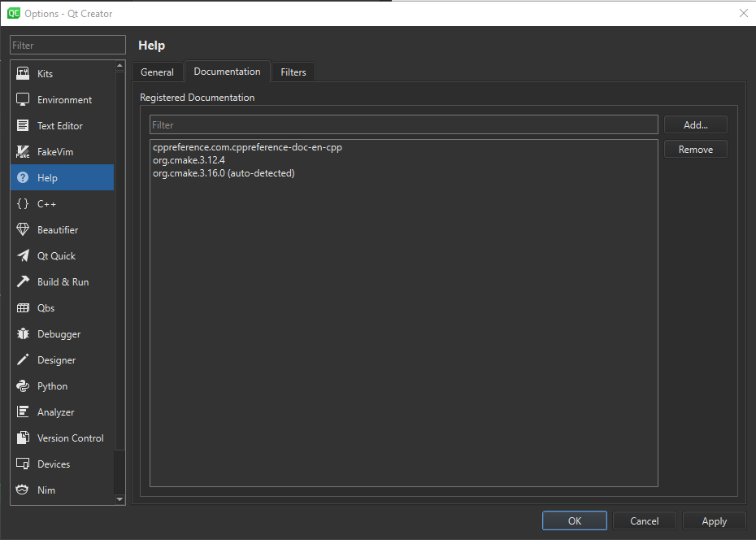The width and height of the screenshot is (756, 540).
Task: Open the Filters tab
Action: [x=293, y=72]
